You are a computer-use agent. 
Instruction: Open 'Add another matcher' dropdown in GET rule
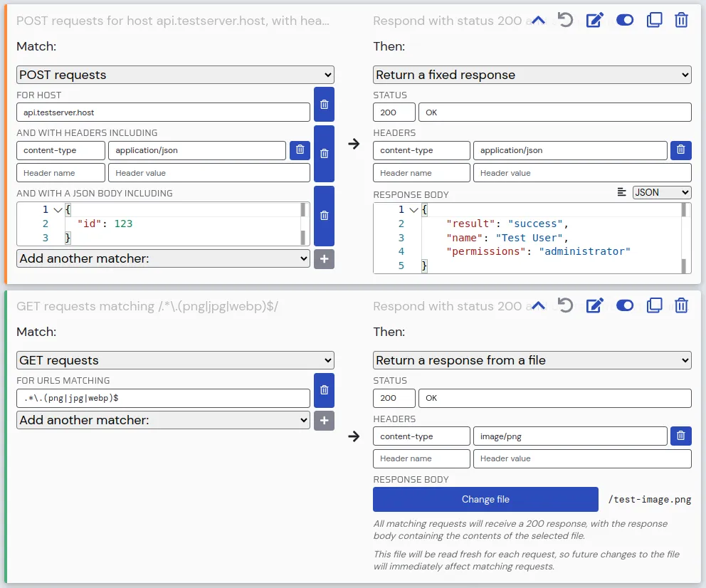[163, 420]
